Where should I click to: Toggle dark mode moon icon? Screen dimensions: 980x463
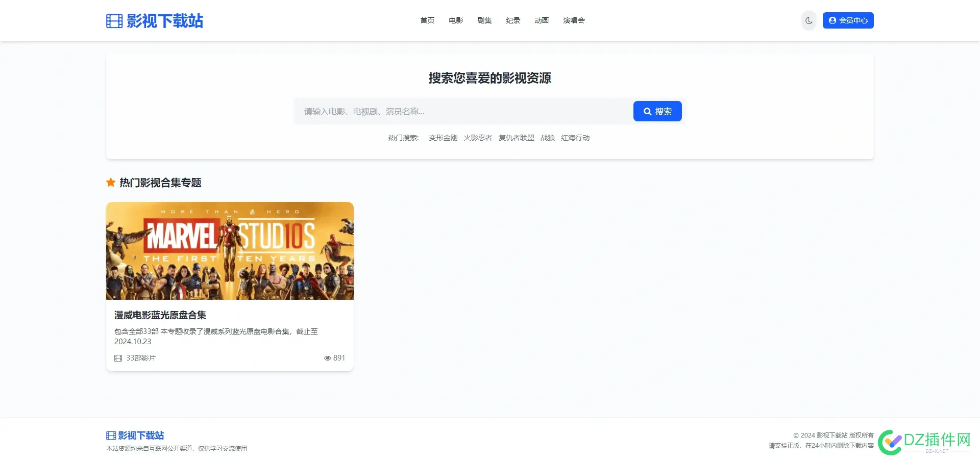(x=809, y=20)
